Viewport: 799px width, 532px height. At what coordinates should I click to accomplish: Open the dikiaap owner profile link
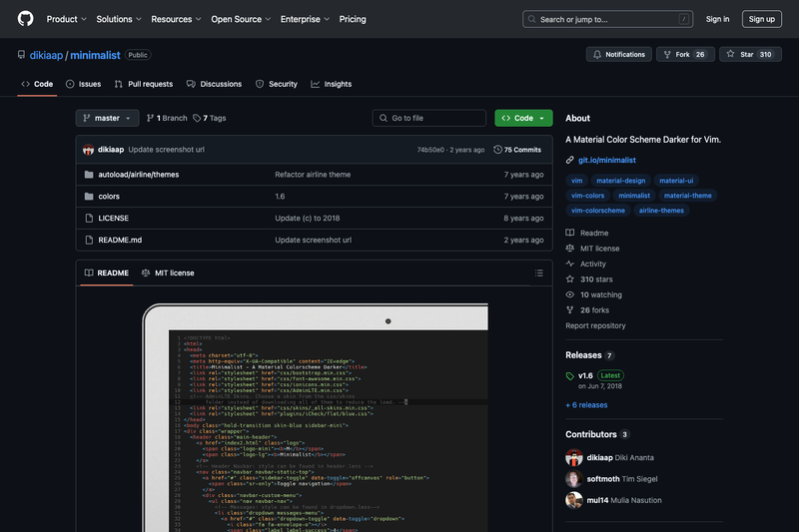46,55
